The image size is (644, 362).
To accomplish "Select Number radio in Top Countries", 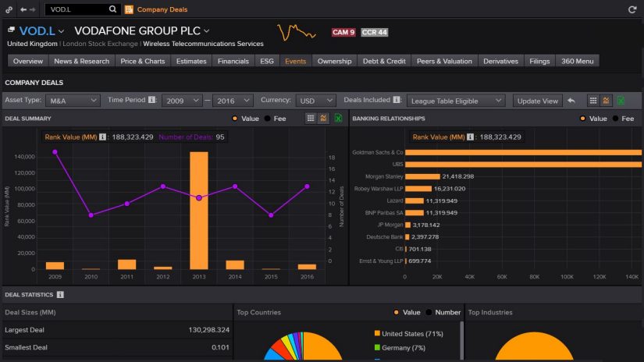I will 429,312.
